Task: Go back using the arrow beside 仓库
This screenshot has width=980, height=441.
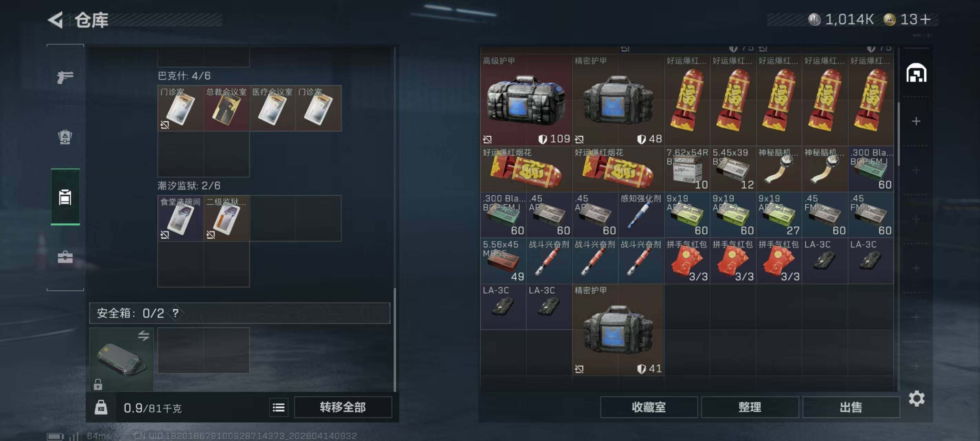Action: tap(55, 20)
